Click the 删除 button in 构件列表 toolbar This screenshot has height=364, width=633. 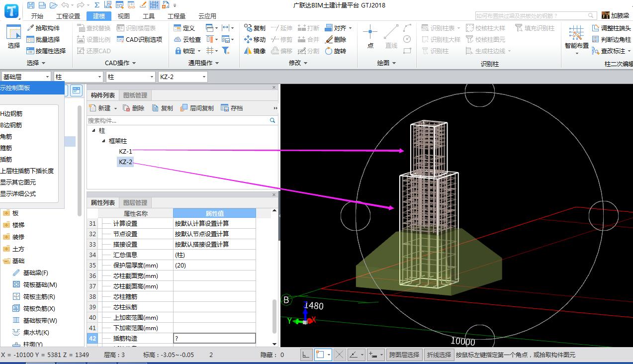point(134,108)
